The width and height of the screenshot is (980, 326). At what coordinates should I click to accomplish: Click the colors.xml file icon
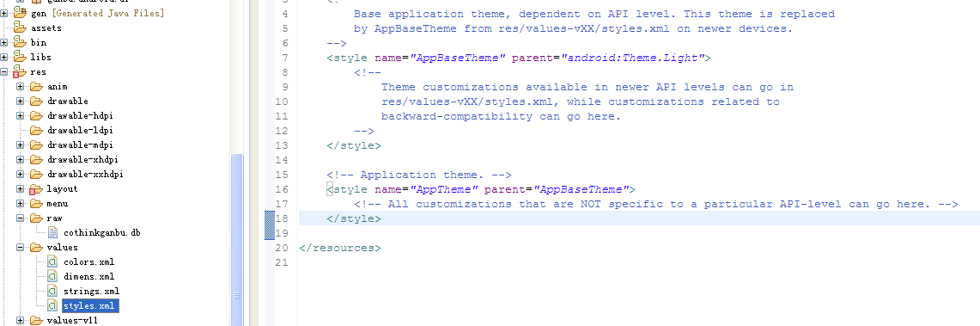click(53, 261)
